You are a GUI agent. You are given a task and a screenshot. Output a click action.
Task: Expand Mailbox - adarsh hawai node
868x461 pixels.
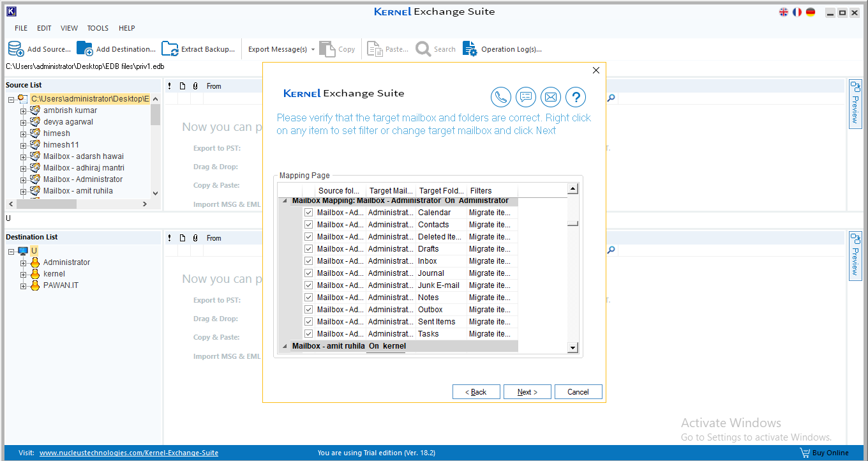(24, 157)
